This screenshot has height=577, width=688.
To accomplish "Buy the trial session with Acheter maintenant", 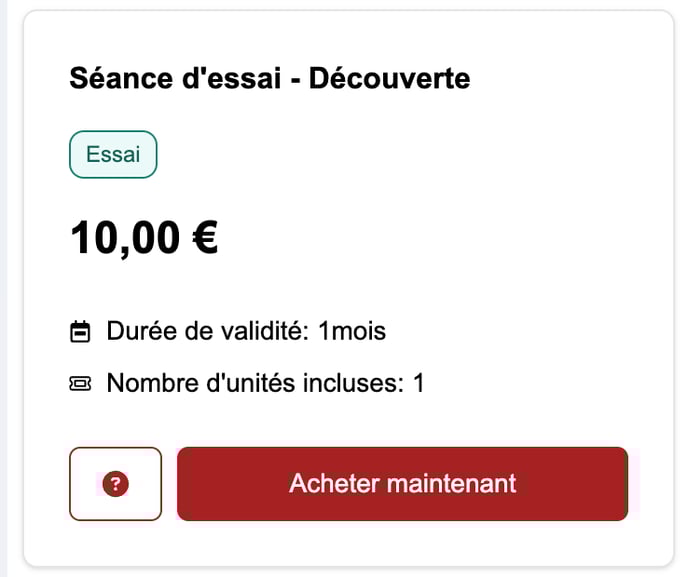I will click(402, 484).
